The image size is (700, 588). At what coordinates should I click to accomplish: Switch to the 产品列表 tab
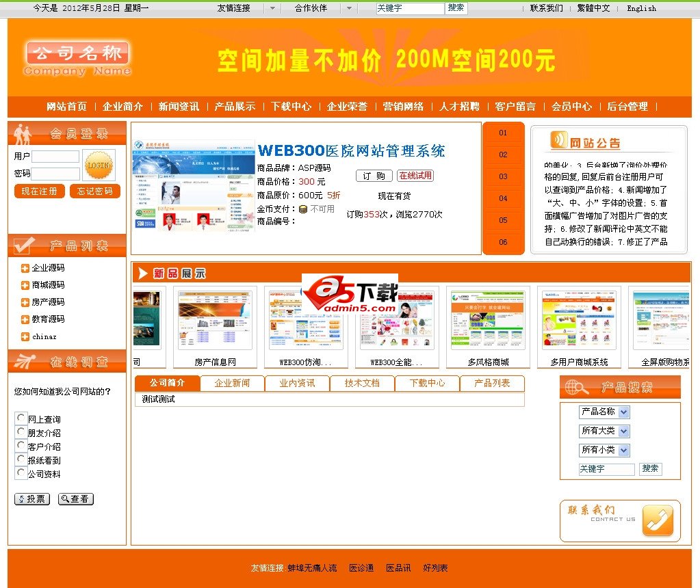tap(492, 384)
